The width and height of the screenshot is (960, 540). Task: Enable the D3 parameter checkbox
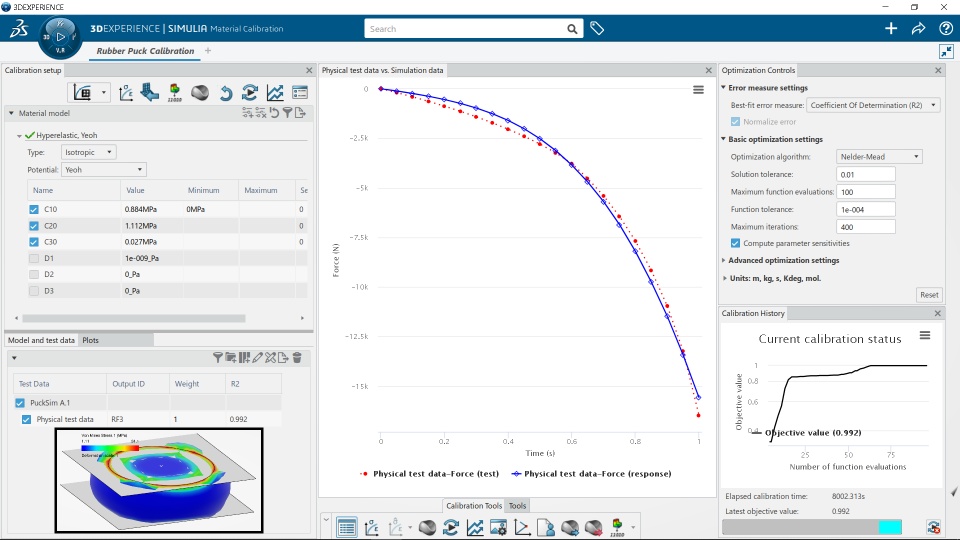tap(34, 291)
